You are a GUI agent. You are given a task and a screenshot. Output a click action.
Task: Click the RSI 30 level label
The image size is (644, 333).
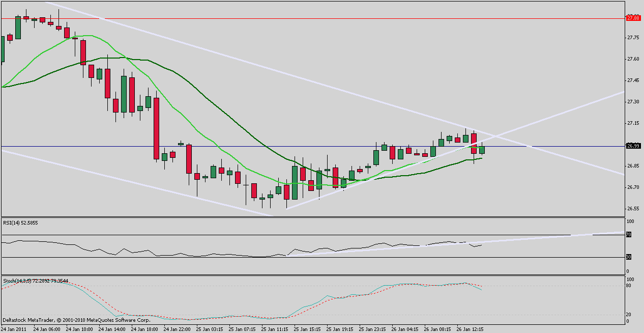(629, 257)
